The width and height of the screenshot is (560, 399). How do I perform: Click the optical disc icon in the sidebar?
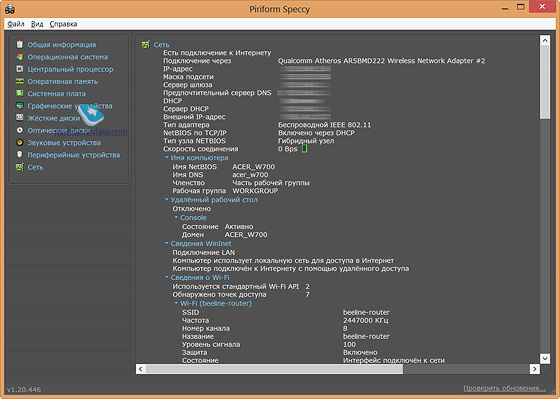tap(20, 130)
